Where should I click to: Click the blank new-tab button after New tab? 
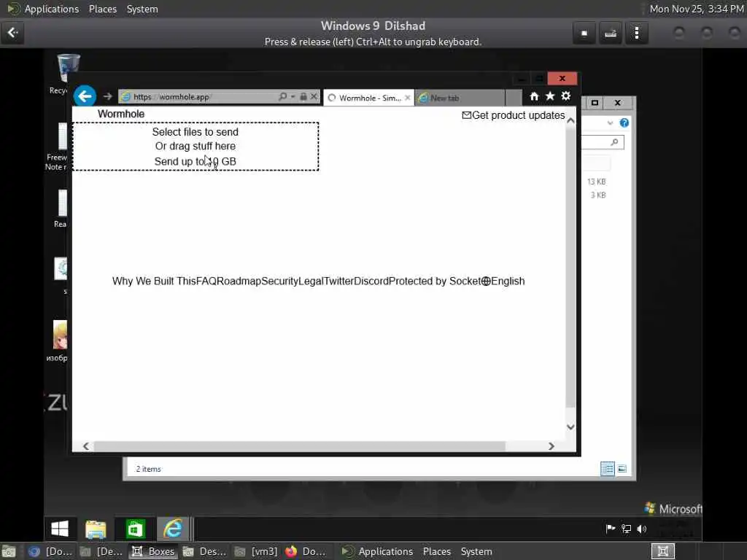click(513, 98)
